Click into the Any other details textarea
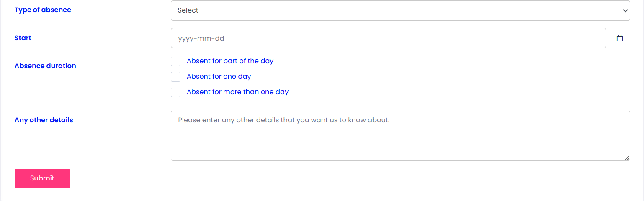Viewport: 644px width, 201px height. tap(400, 136)
